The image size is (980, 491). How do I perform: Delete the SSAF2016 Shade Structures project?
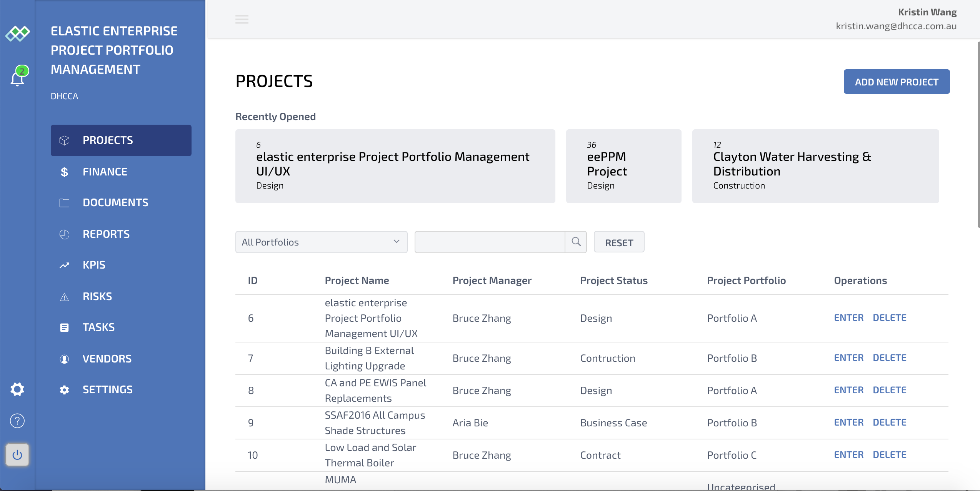point(889,423)
